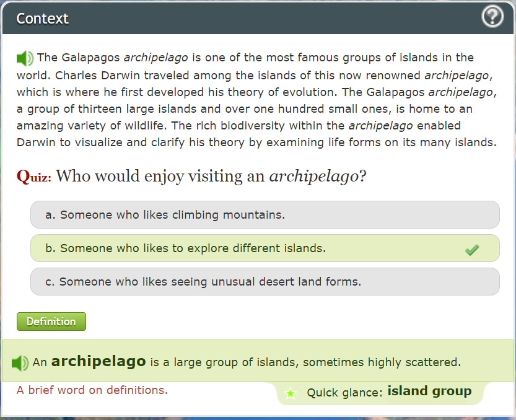
Task: Click the green checkmark on answer b
Action: (x=472, y=250)
